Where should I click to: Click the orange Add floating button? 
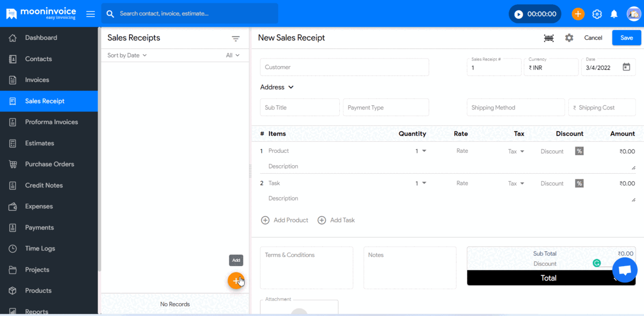[236, 280]
